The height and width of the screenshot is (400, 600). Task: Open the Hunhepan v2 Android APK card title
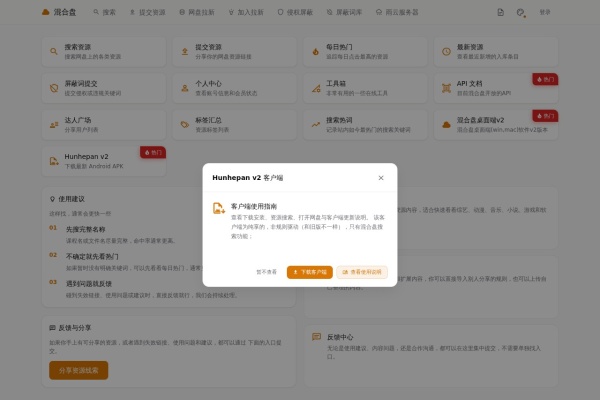86,157
